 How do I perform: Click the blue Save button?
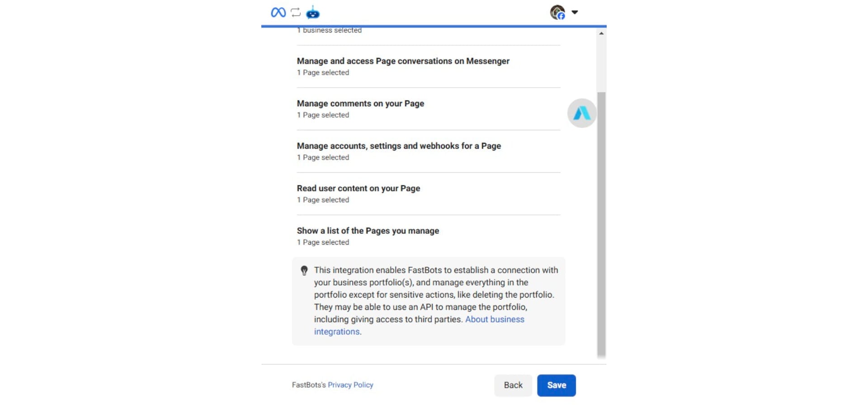tap(557, 385)
